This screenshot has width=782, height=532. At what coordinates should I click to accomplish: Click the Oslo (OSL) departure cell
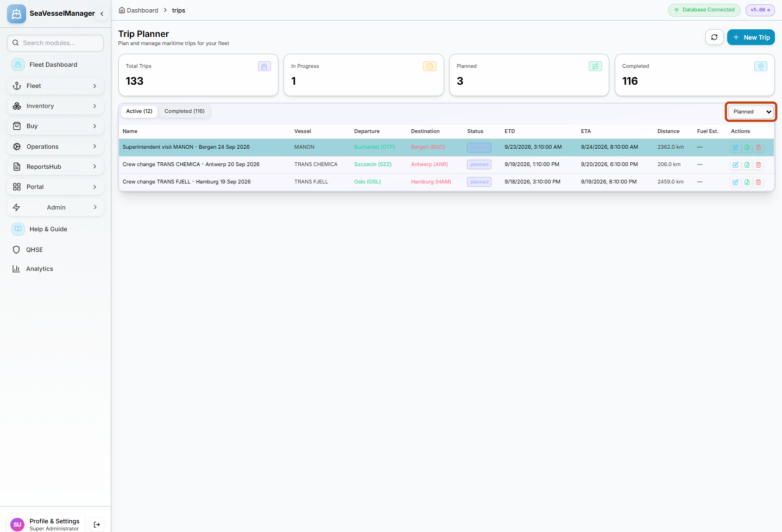click(367, 182)
